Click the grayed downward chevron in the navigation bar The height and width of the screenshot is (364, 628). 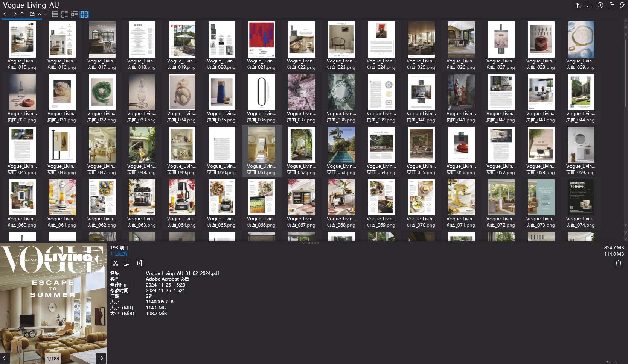click(x=46, y=14)
